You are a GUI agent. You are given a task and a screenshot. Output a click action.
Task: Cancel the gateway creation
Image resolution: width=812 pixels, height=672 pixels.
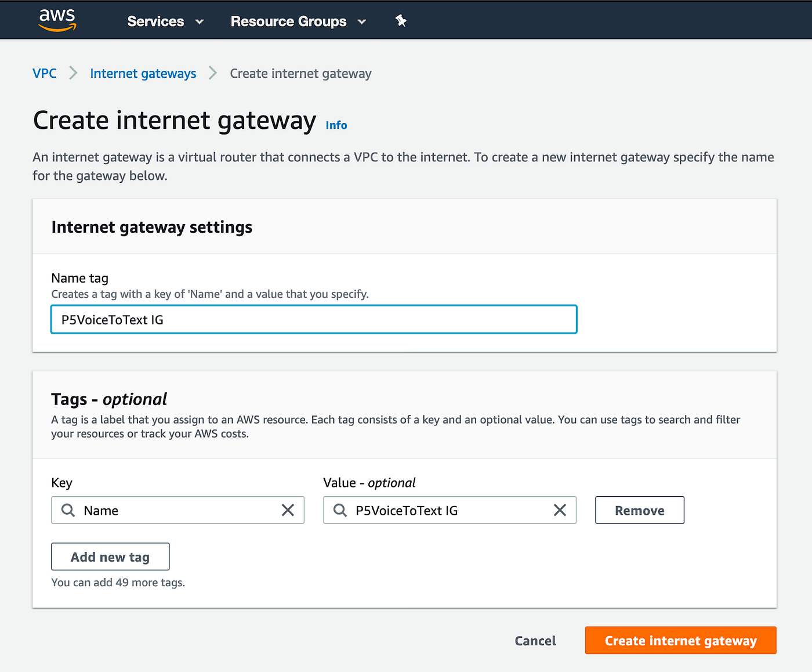pyautogui.click(x=535, y=640)
